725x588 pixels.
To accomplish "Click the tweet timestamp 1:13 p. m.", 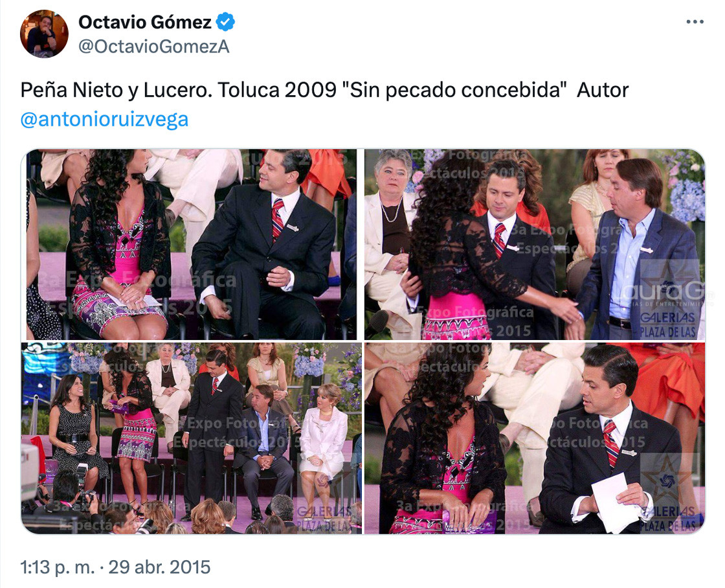I will click(x=58, y=567).
